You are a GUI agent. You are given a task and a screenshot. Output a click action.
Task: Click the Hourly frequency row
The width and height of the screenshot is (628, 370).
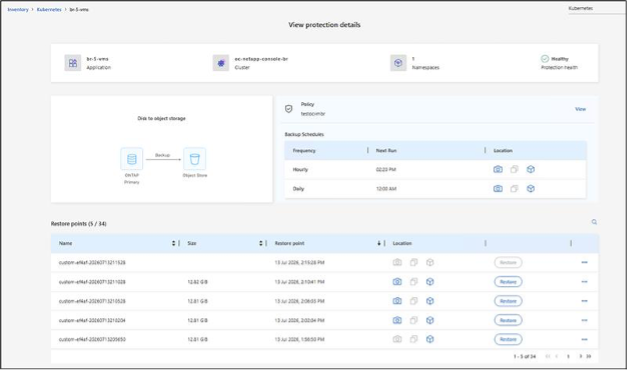(435, 169)
